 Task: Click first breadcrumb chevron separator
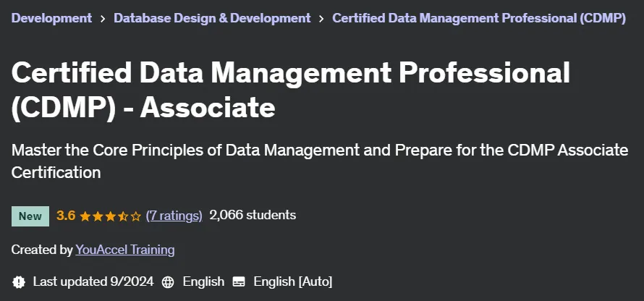pyautogui.click(x=103, y=19)
